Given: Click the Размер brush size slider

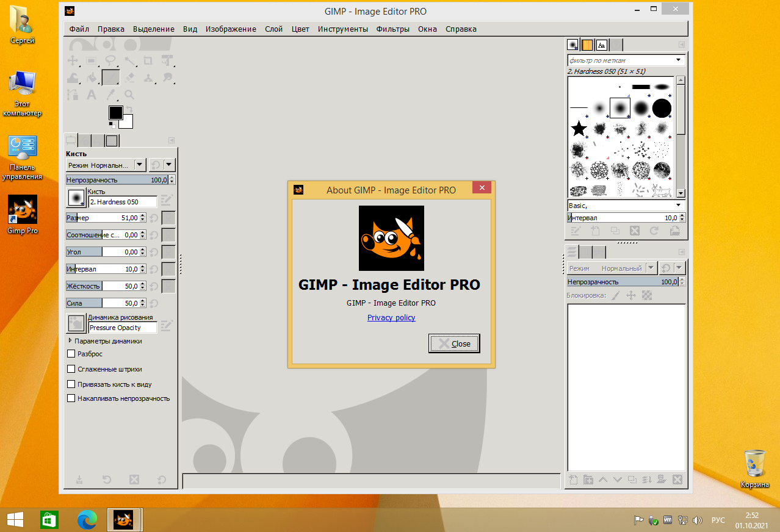Looking at the screenshot, I should [x=103, y=218].
